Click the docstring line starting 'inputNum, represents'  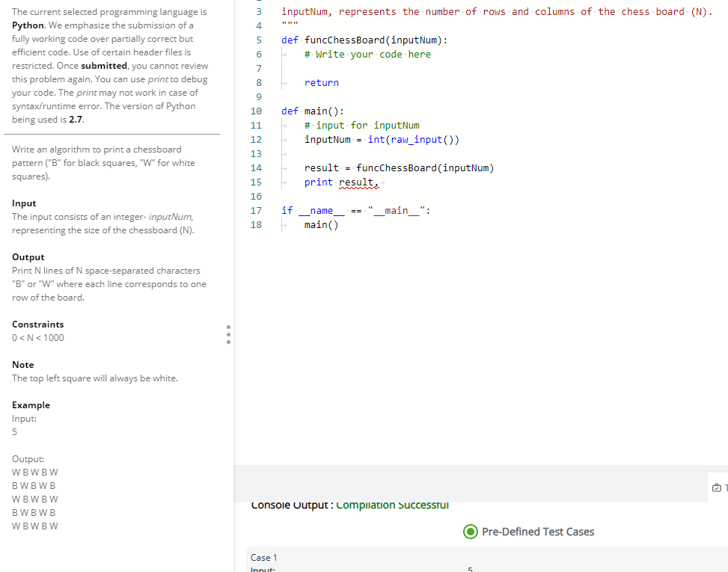coord(497,12)
